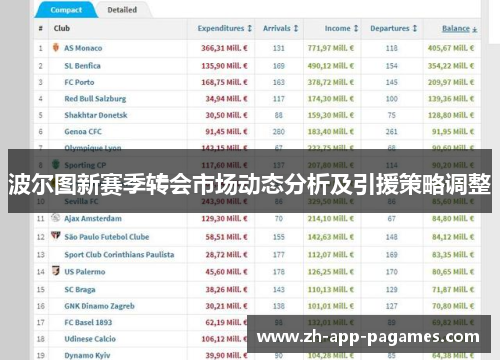Select Dinamo Zagreb balance 70,80 Mill. €
The width and height of the screenshot is (500, 362).
(x=453, y=306)
